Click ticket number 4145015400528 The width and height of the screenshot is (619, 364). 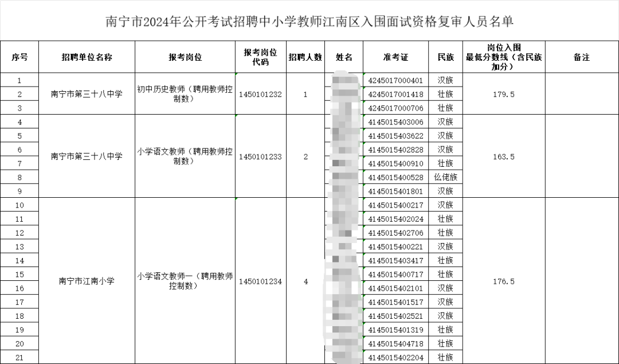[x=396, y=177]
